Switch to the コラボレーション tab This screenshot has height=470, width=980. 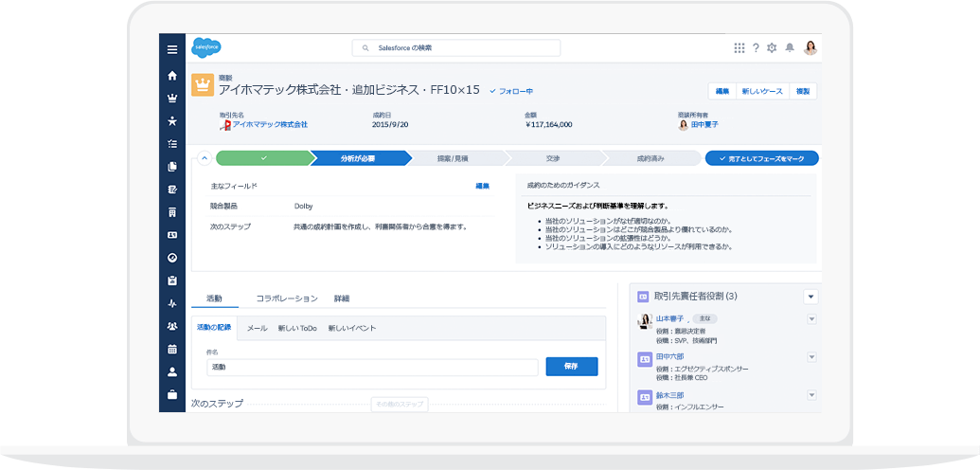click(287, 298)
